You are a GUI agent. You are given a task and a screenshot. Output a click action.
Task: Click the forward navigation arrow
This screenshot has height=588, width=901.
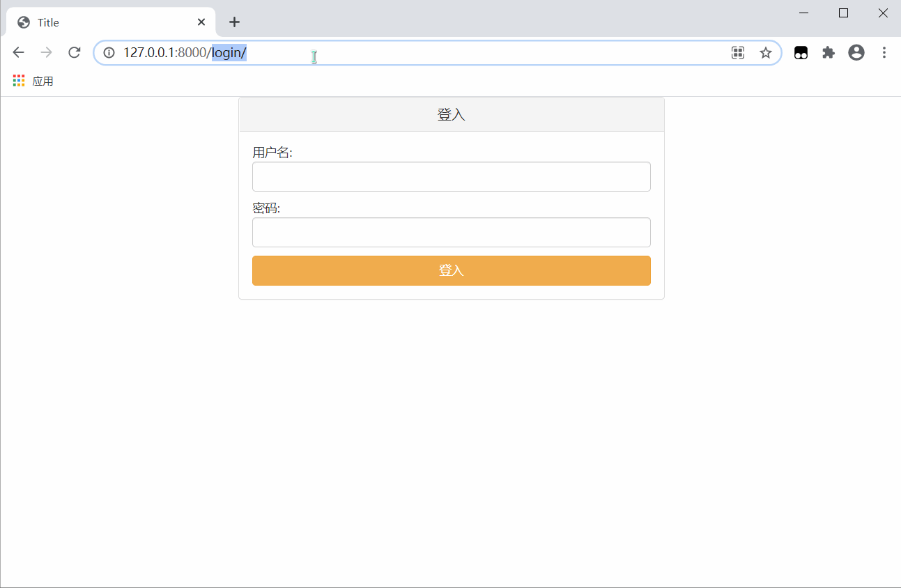[47, 53]
